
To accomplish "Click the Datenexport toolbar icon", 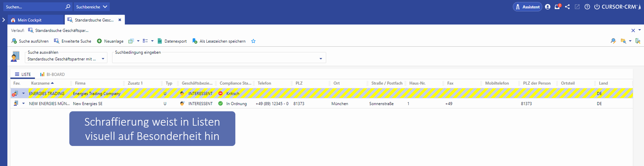I will [x=160, y=41].
